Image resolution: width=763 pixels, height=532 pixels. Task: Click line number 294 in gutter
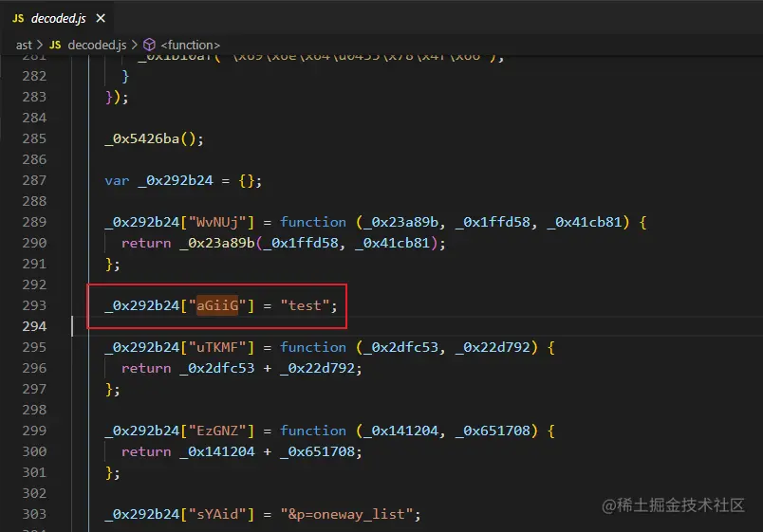[x=34, y=327]
